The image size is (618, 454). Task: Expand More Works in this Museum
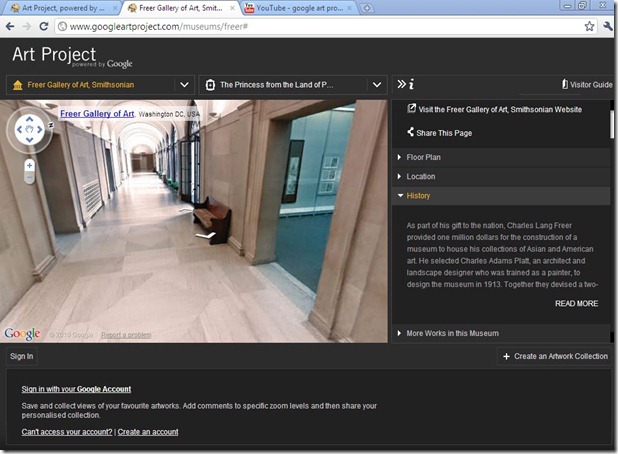click(x=501, y=333)
